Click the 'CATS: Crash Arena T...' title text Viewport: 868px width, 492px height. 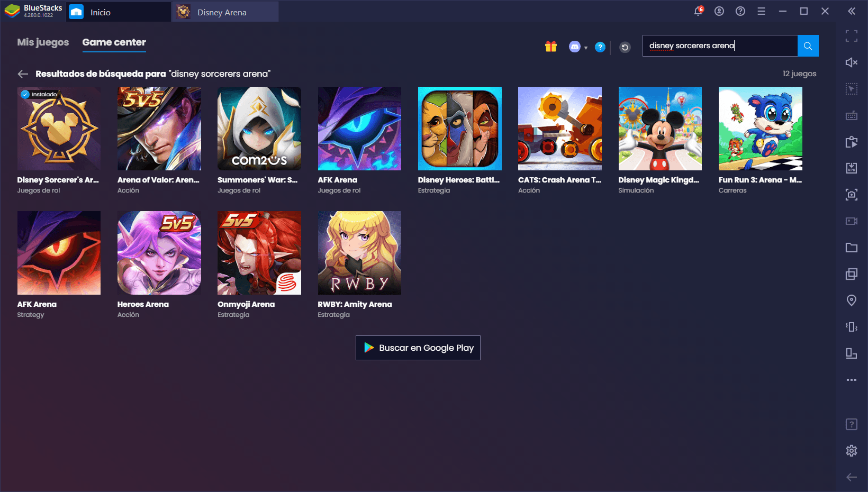[x=559, y=180]
